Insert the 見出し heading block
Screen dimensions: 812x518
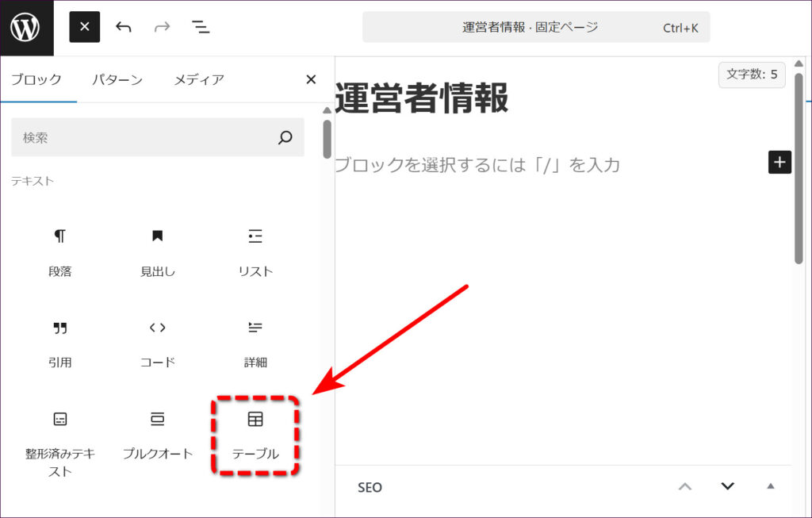[157, 250]
